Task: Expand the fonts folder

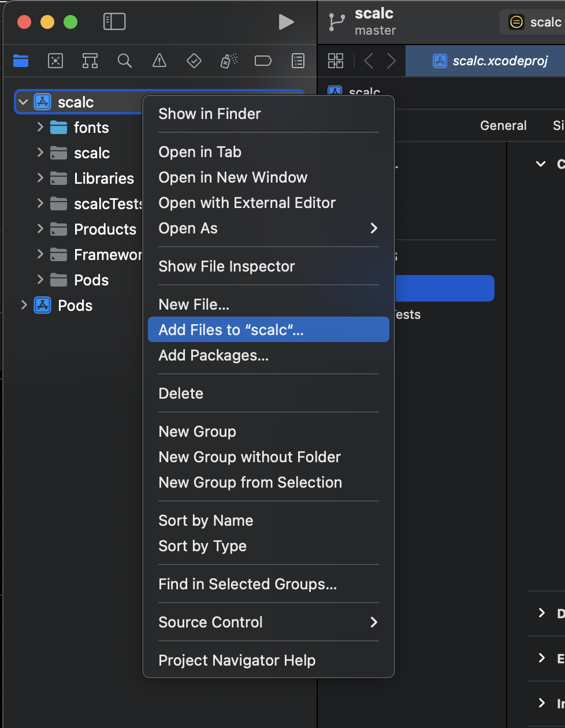Action: [x=40, y=127]
